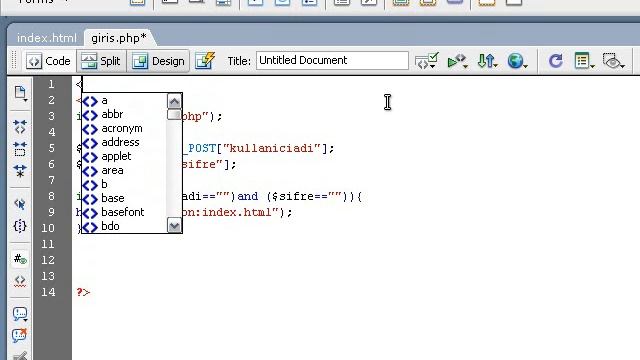
Task: Click the Collapse full tag icon
Action: click(20, 127)
